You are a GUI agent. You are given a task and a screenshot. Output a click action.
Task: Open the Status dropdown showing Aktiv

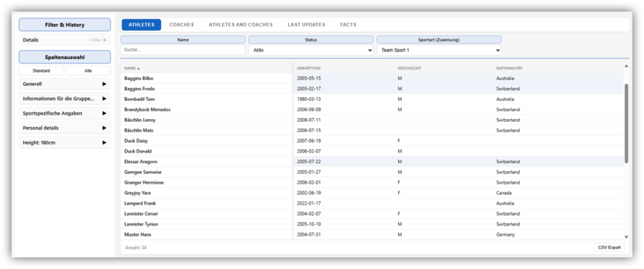311,50
